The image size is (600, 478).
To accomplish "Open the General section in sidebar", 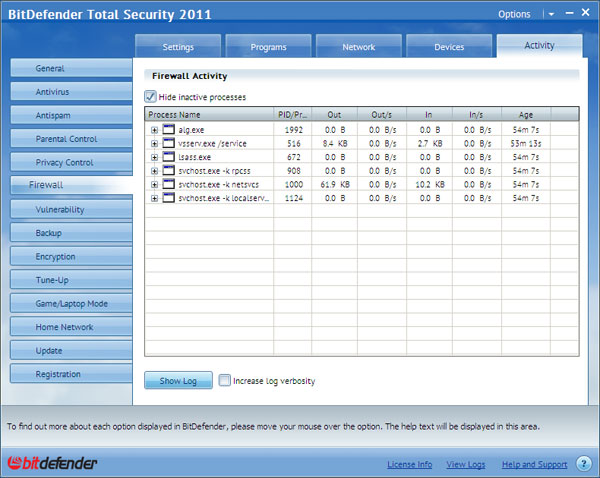I will pos(71,68).
